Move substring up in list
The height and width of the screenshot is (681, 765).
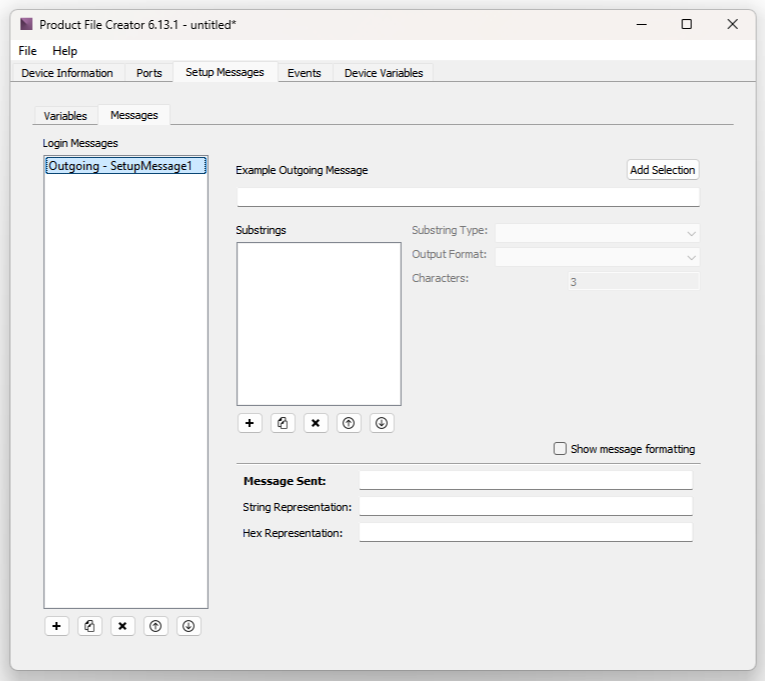pos(348,423)
